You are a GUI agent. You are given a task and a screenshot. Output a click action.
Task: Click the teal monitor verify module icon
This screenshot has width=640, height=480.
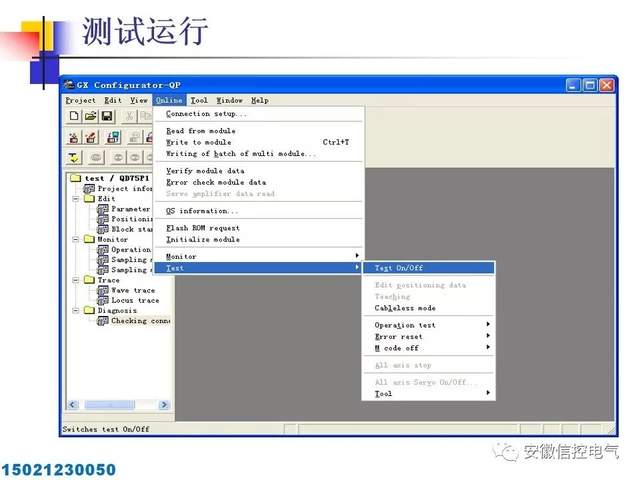coord(113,137)
